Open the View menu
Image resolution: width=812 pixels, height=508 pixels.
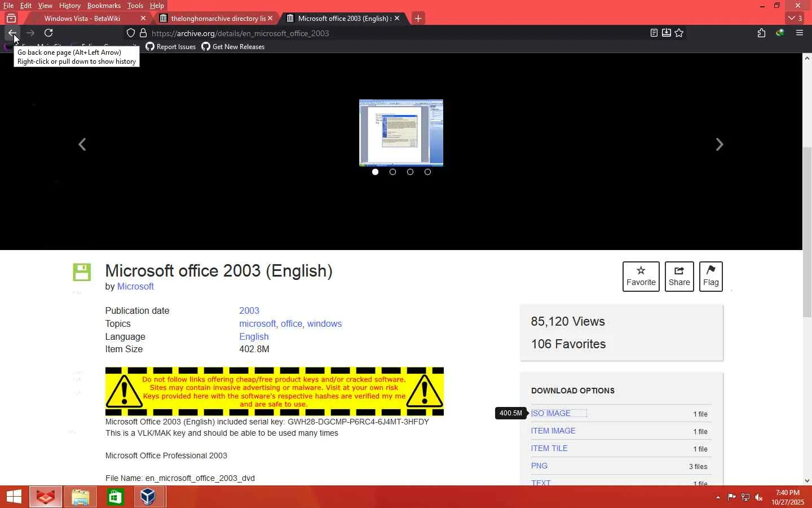[x=45, y=6]
